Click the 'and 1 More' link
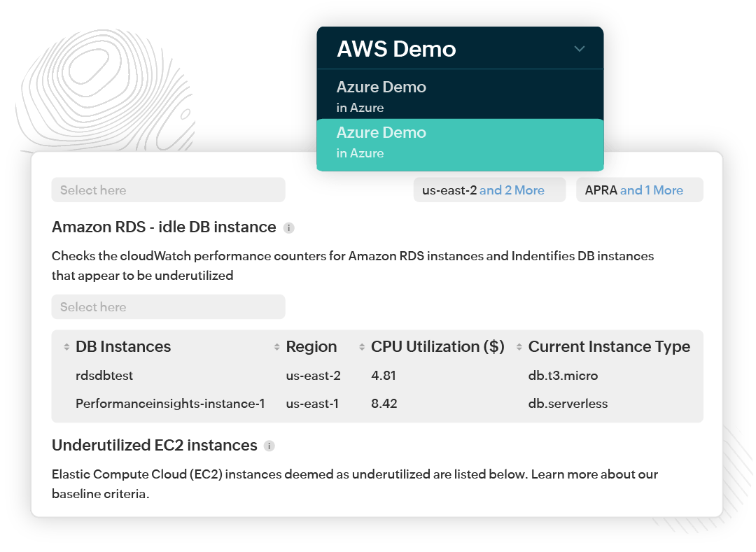 652,190
